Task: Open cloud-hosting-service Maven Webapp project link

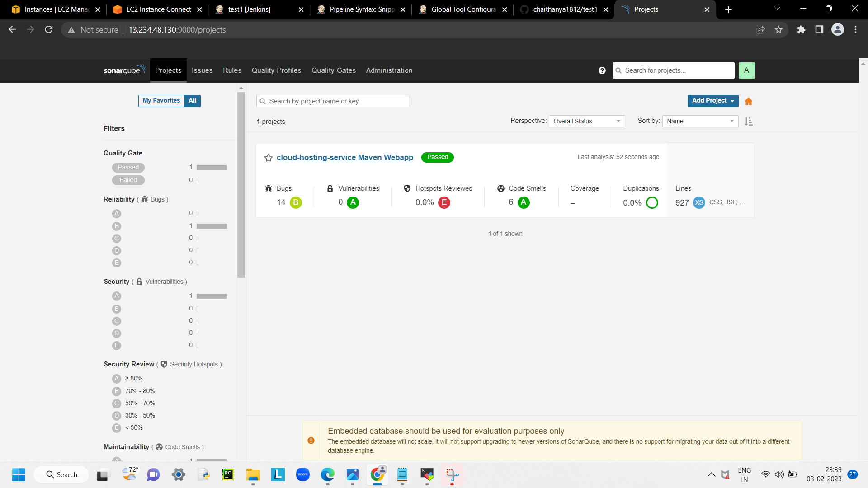Action: (344, 157)
